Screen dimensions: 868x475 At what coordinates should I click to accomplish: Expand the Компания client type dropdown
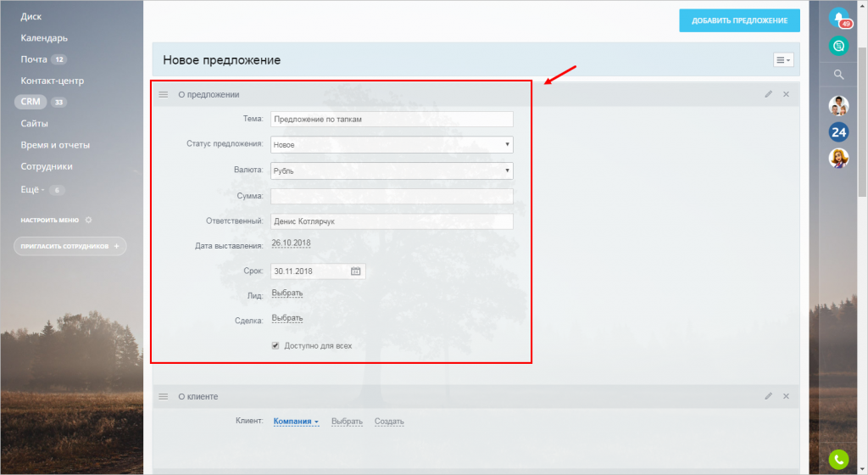[296, 422]
